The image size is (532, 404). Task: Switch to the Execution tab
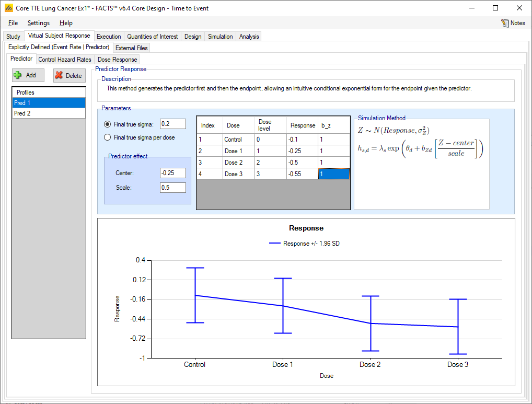coord(109,37)
